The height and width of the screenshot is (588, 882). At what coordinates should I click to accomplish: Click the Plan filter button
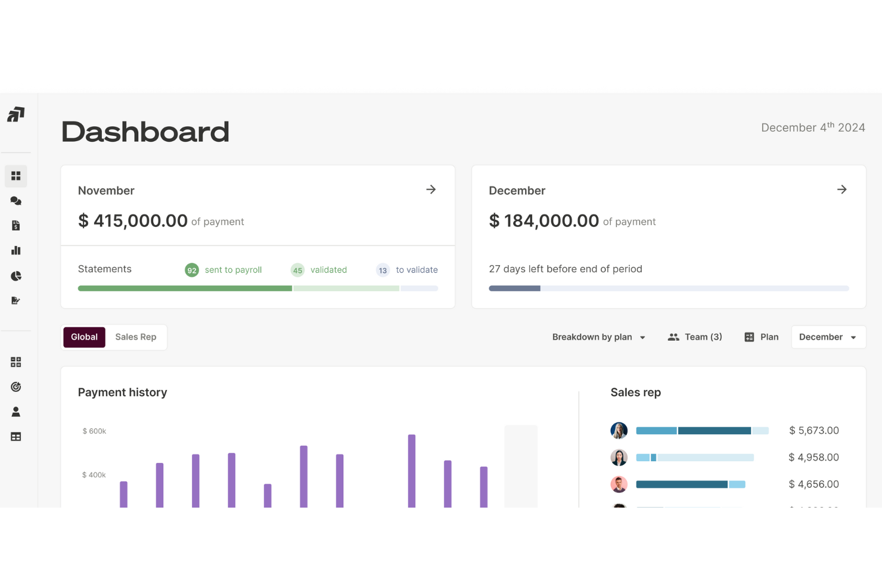(762, 337)
